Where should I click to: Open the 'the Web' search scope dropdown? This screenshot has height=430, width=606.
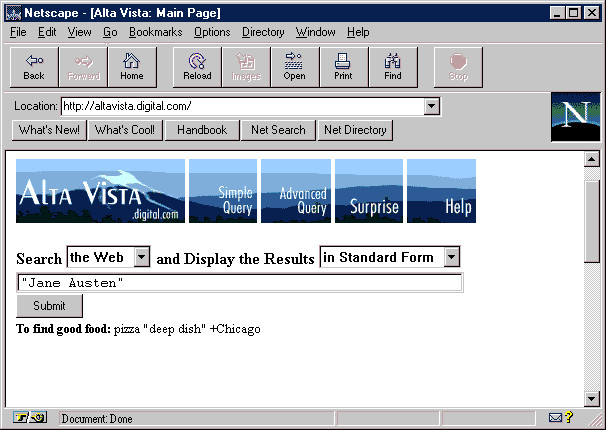(x=141, y=258)
